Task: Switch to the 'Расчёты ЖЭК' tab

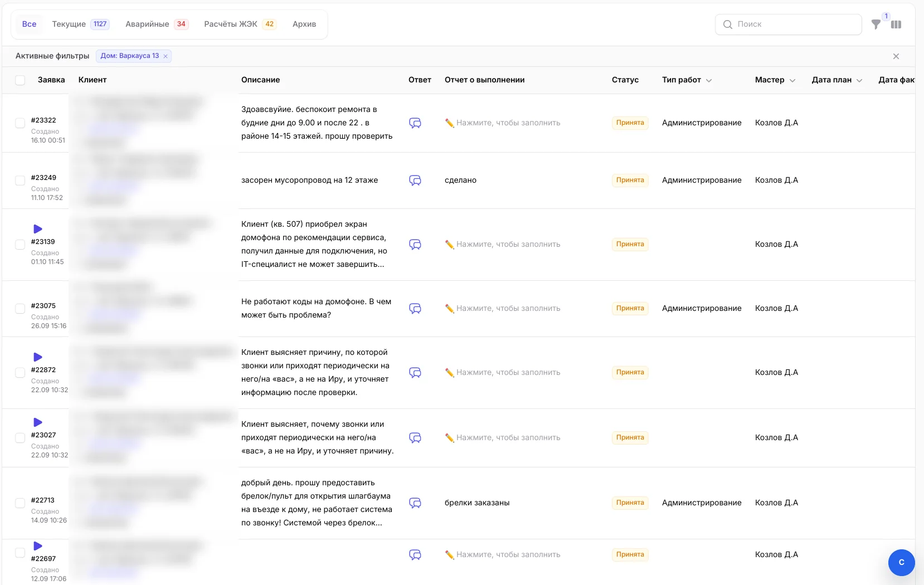Action: click(240, 24)
